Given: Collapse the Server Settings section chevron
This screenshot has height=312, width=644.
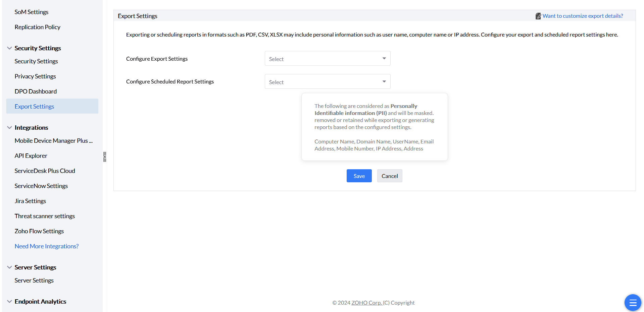Looking at the screenshot, I should click(x=9, y=267).
